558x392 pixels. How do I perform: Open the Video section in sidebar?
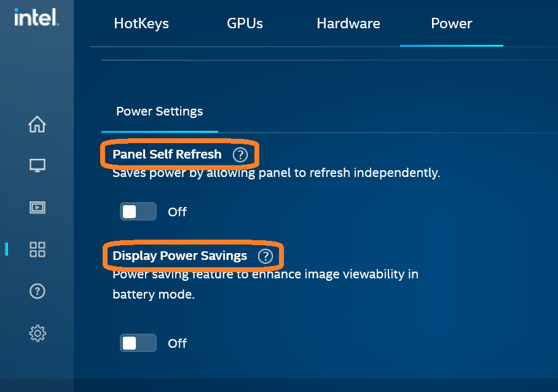(x=37, y=207)
